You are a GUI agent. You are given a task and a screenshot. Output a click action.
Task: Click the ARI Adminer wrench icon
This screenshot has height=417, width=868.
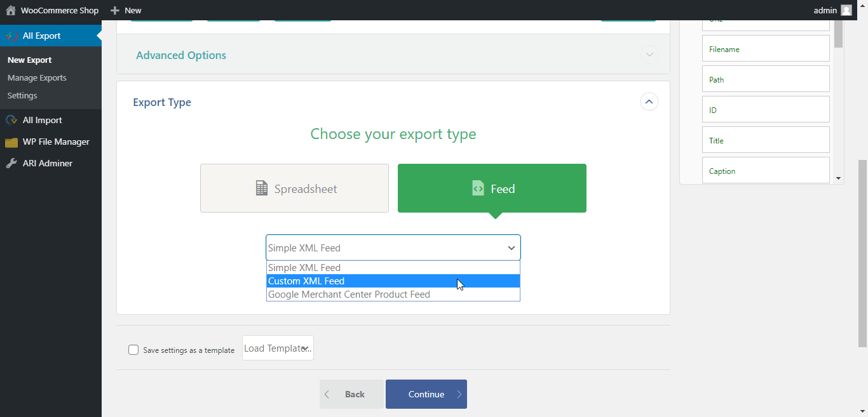(11, 163)
